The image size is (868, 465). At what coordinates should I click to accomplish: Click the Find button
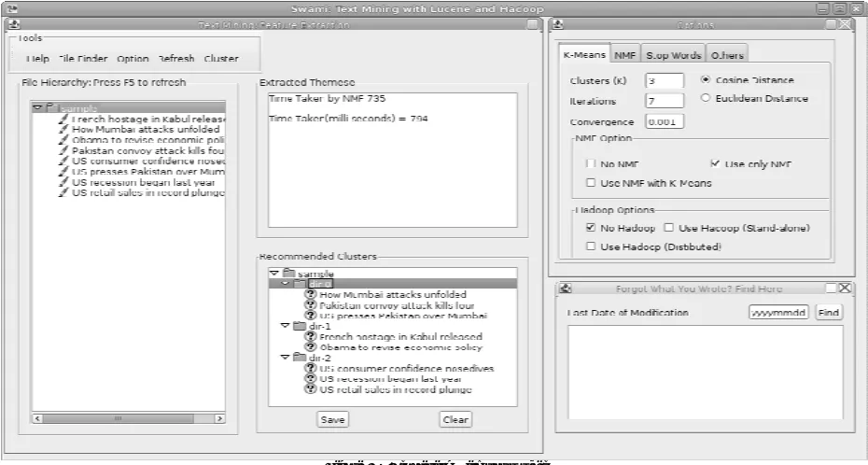(x=829, y=312)
